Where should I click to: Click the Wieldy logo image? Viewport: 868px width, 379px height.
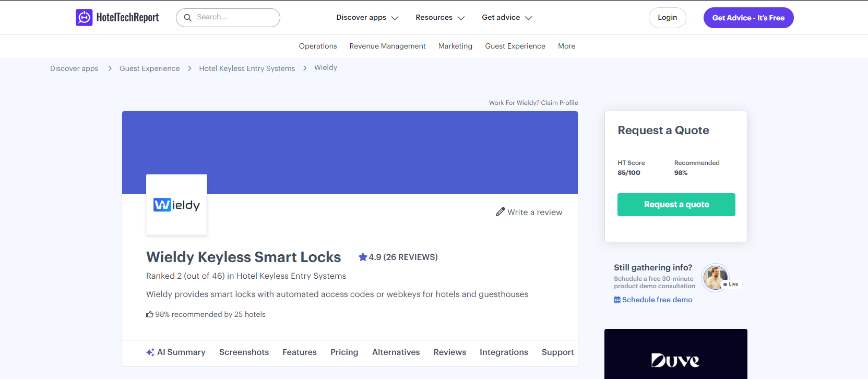[176, 205]
